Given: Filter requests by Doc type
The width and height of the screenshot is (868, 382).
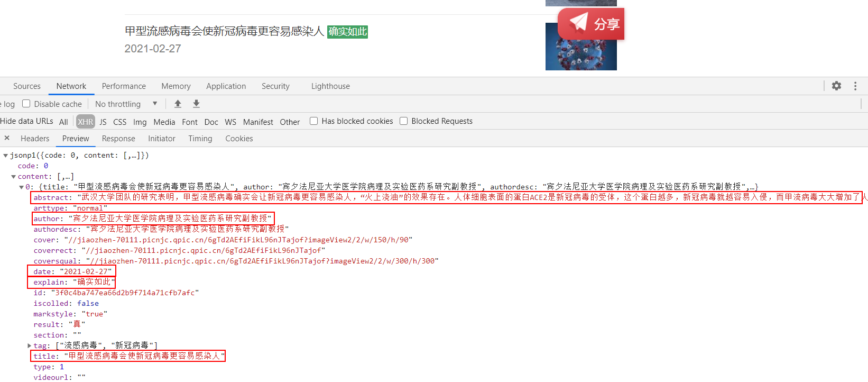Looking at the screenshot, I should tap(211, 122).
